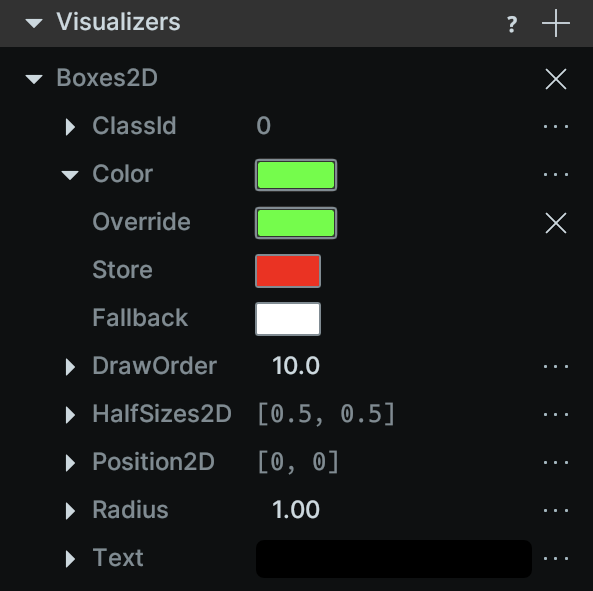Collapse the Boxes2D visualizer
The image size is (593, 591).
click(x=34, y=79)
